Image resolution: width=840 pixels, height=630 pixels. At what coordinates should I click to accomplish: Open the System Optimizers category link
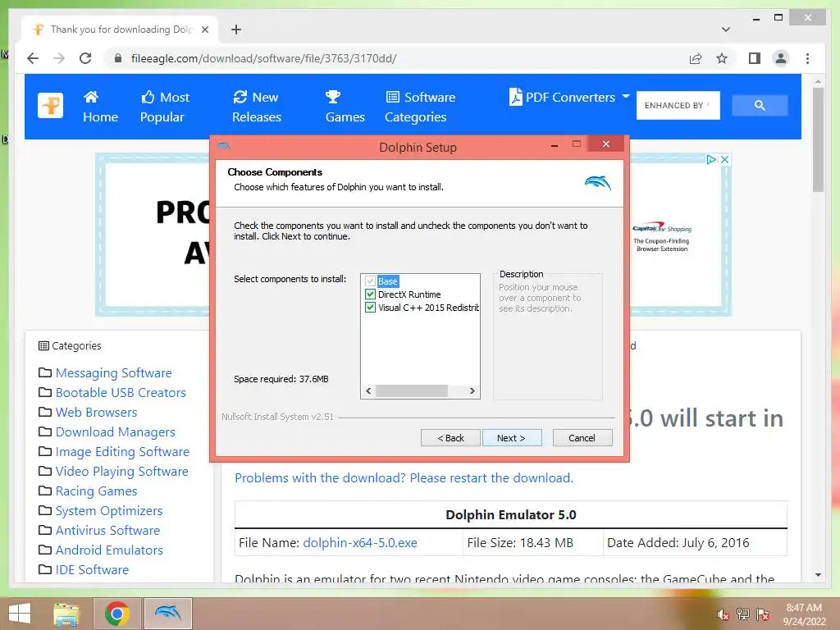pyautogui.click(x=109, y=511)
